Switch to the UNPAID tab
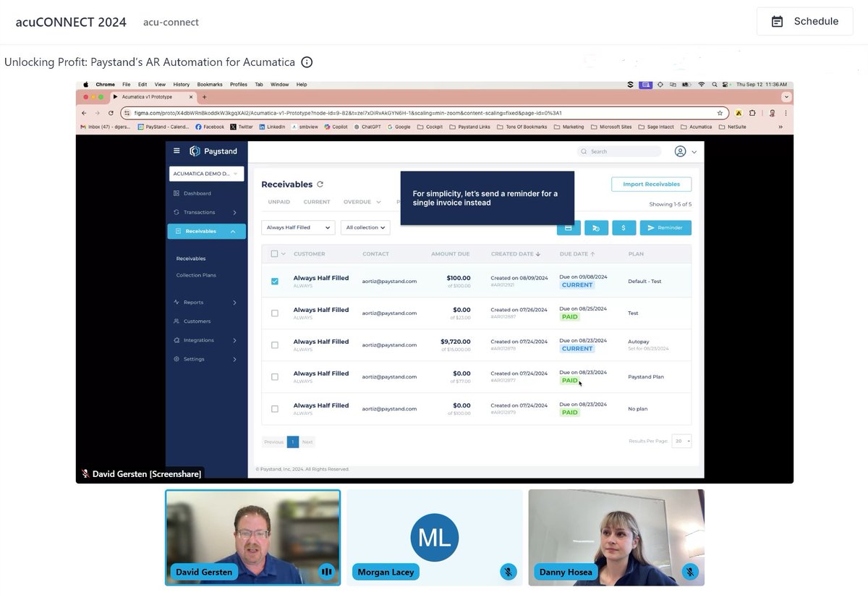Screen dimensions: 868x595 point(278,202)
